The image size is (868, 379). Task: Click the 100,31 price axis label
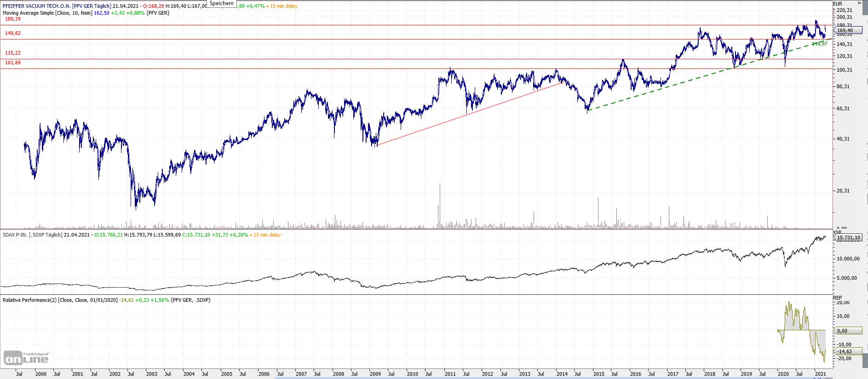click(x=845, y=70)
